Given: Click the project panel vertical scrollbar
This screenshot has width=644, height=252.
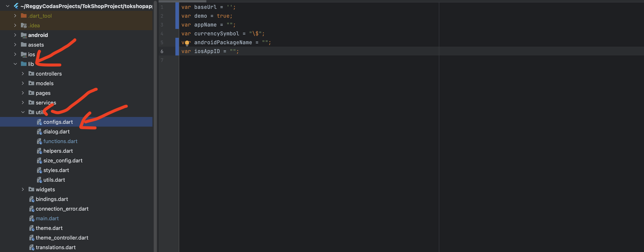Looking at the screenshot, I should (155, 125).
